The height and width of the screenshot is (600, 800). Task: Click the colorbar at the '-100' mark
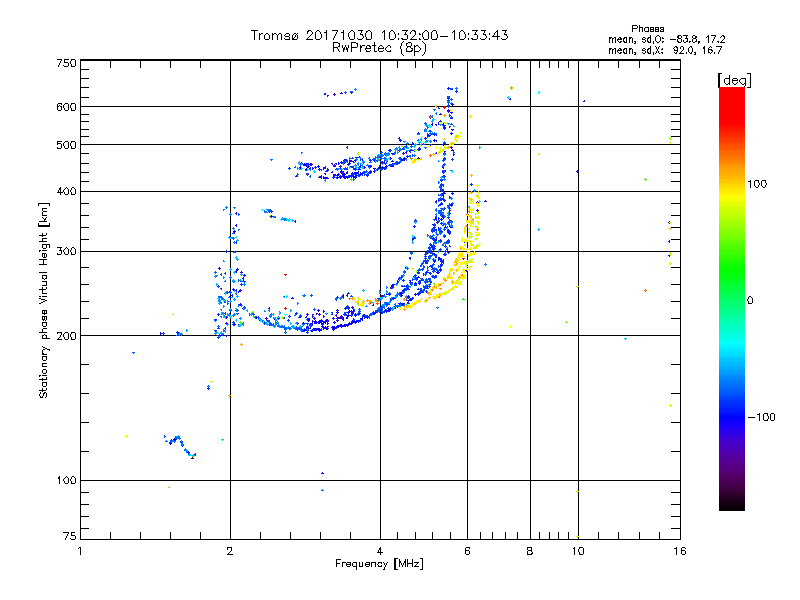click(732, 417)
